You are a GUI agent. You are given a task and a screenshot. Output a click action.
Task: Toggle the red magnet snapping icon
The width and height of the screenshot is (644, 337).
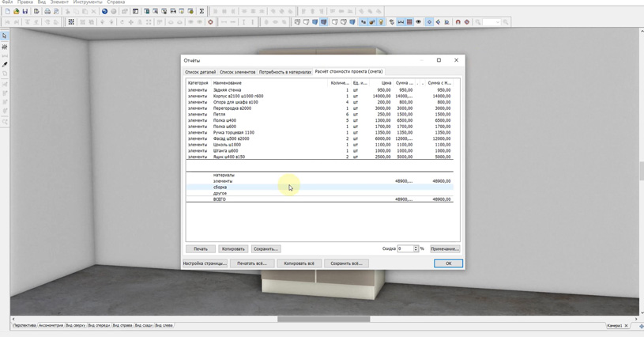coord(458,22)
